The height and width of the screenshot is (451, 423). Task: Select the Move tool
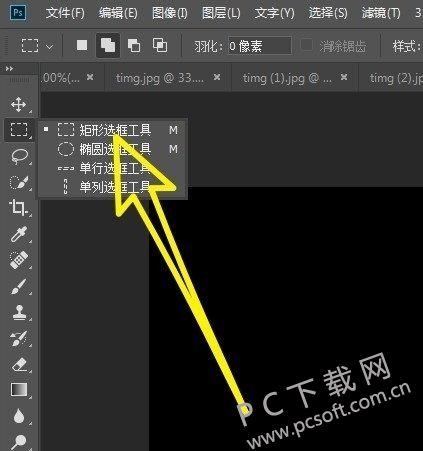coord(18,105)
